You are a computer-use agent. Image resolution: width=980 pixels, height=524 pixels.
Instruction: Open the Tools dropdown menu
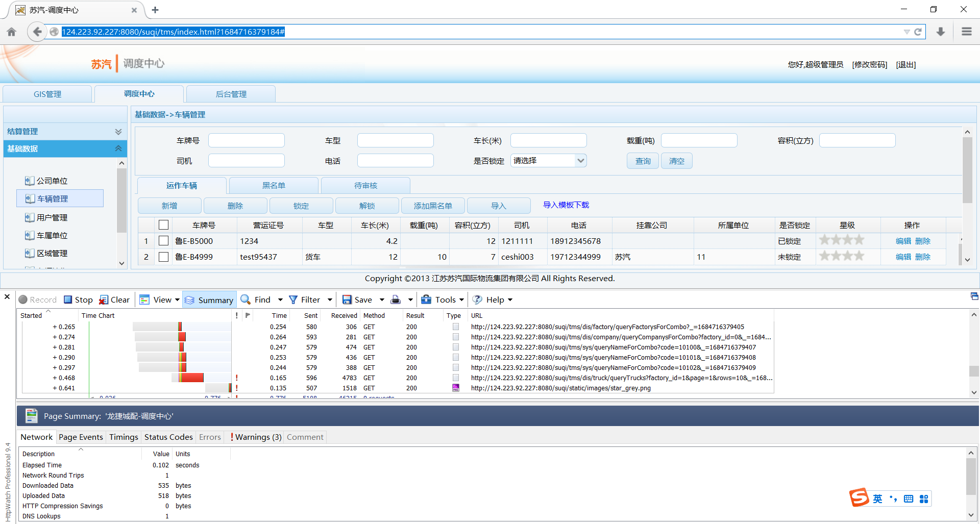443,300
